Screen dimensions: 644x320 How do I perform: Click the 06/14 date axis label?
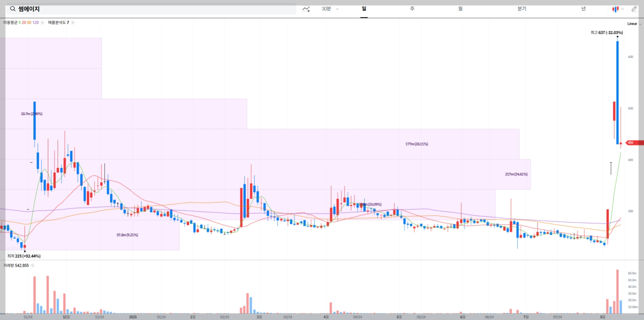pyautogui.click(x=489, y=317)
